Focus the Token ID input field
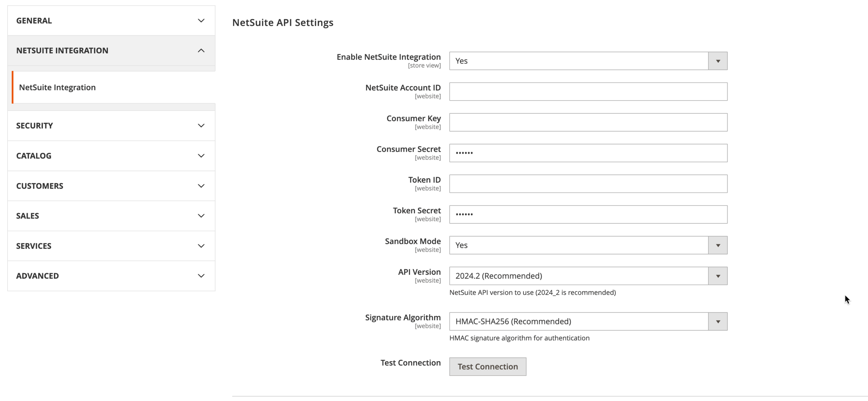 tap(588, 184)
